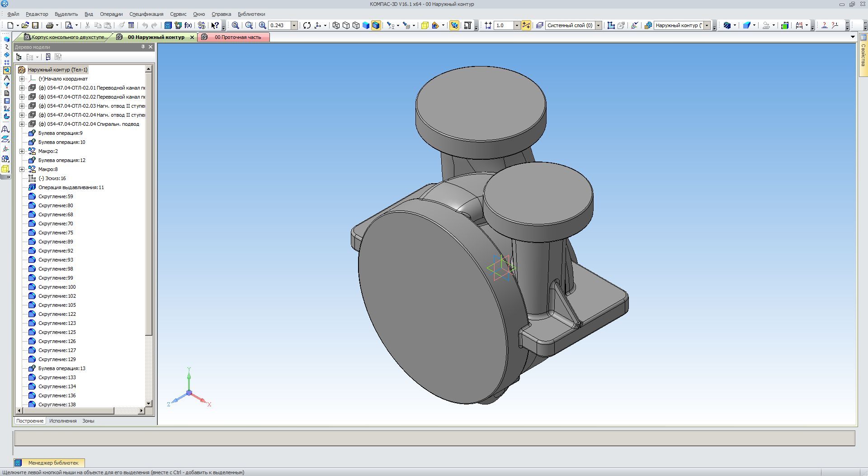The height and width of the screenshot is (476, 868).
Task: Toggle shaded-with-edges display mode
Action: (x=376, y=25)
